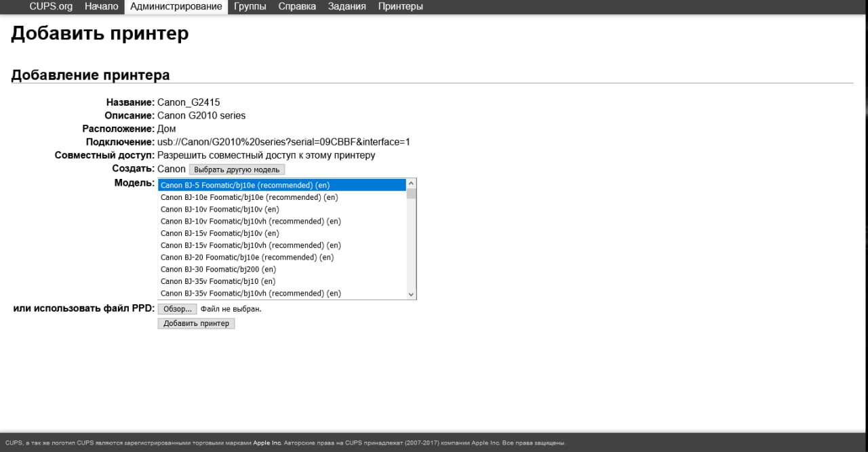The width and height of the screenshot is (868, 452).
Task: Open the Администрирование tab
Action: [x=176, y=6]
